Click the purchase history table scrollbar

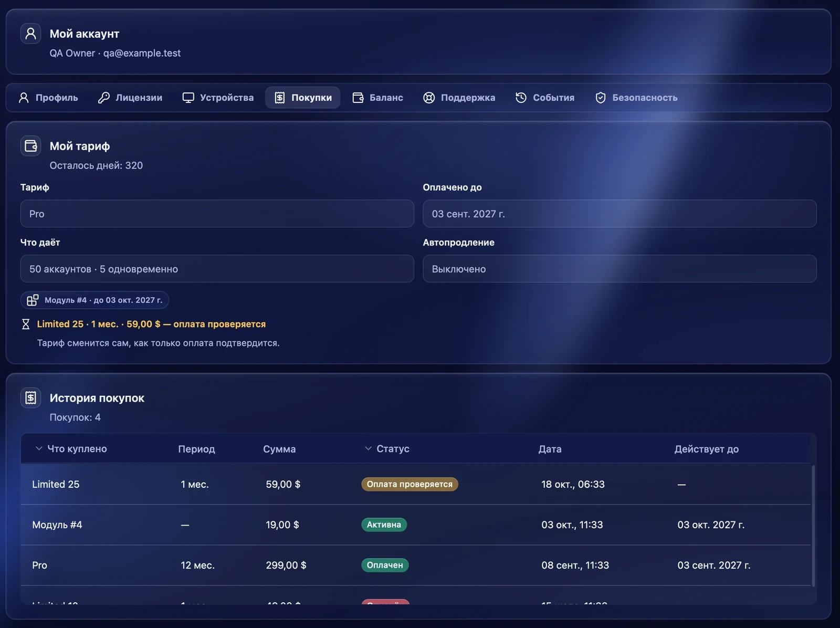pos(813,526)
